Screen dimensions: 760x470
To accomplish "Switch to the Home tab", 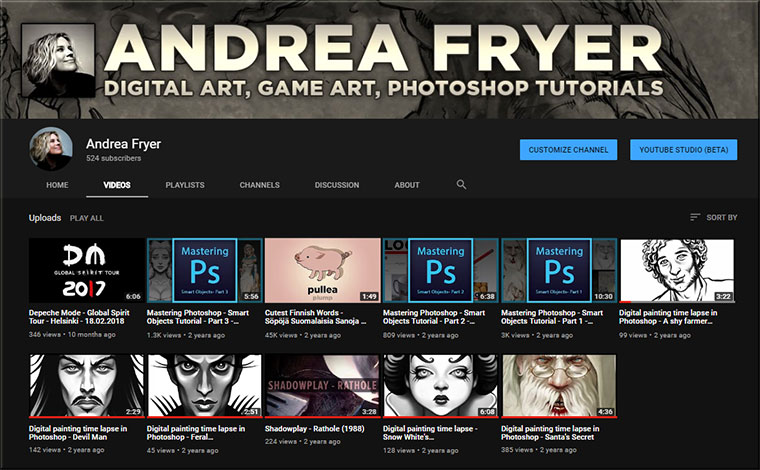I will pos(57,185).
